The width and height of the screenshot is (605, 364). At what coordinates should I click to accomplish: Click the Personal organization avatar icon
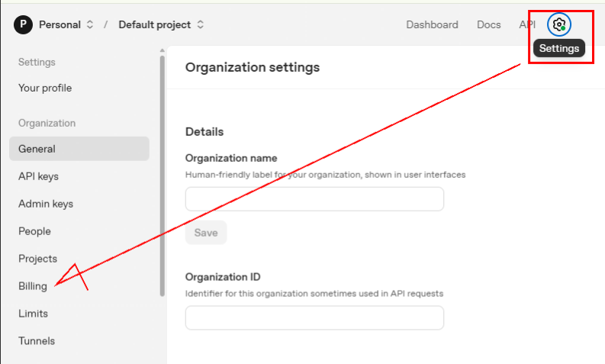click(x=24, y=24)
